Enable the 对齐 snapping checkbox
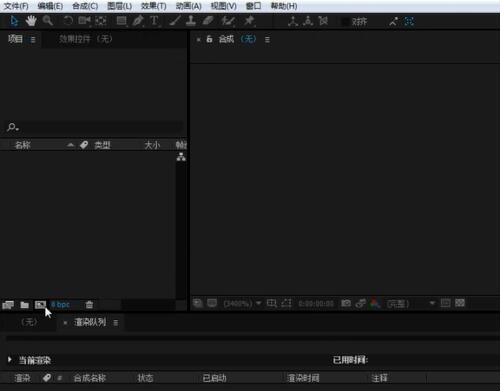This screenshot has width=501, height=391. pyautogui.click(x=346, y=22)
